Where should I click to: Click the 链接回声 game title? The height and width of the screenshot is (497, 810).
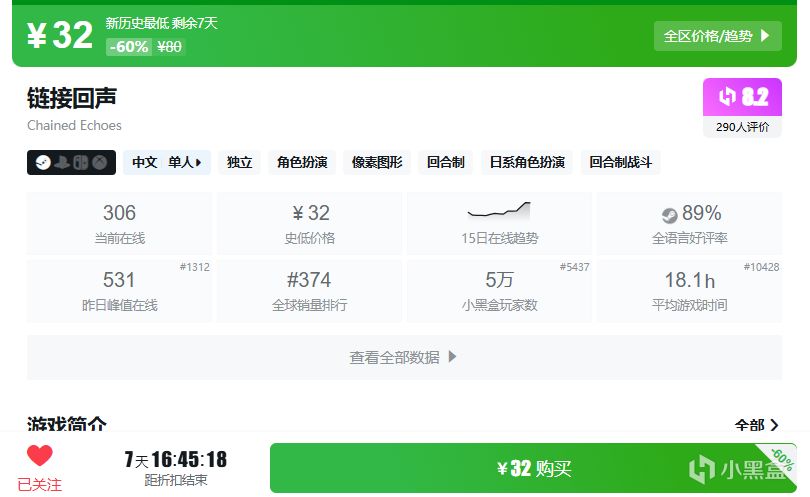click(x=72, y=98)
